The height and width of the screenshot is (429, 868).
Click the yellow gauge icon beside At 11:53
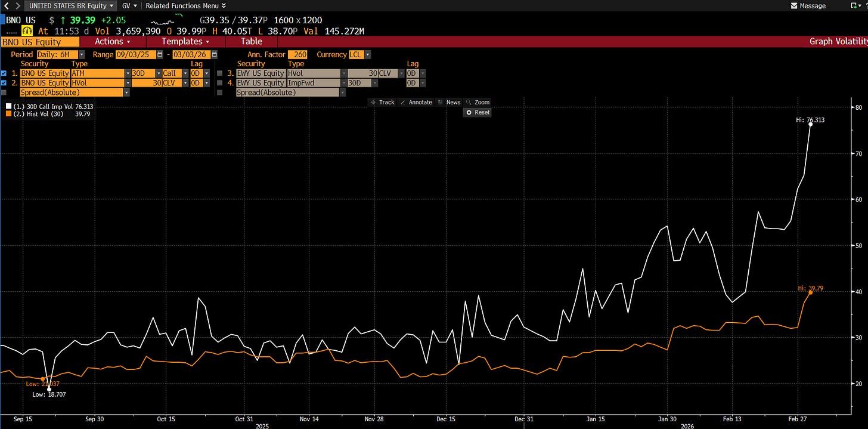point(28,31)
